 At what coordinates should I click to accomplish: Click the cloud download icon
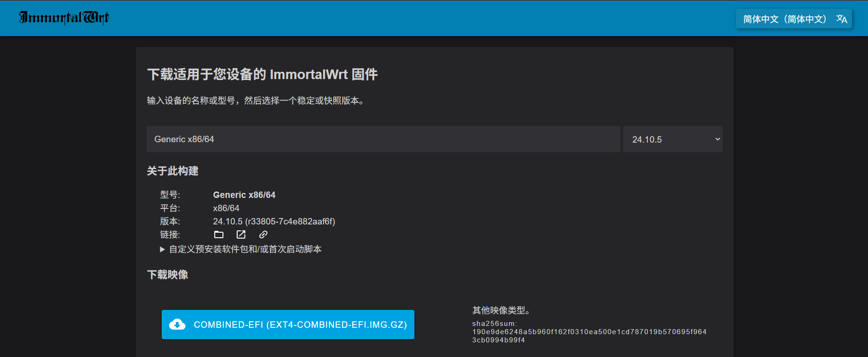click(177, 325)
